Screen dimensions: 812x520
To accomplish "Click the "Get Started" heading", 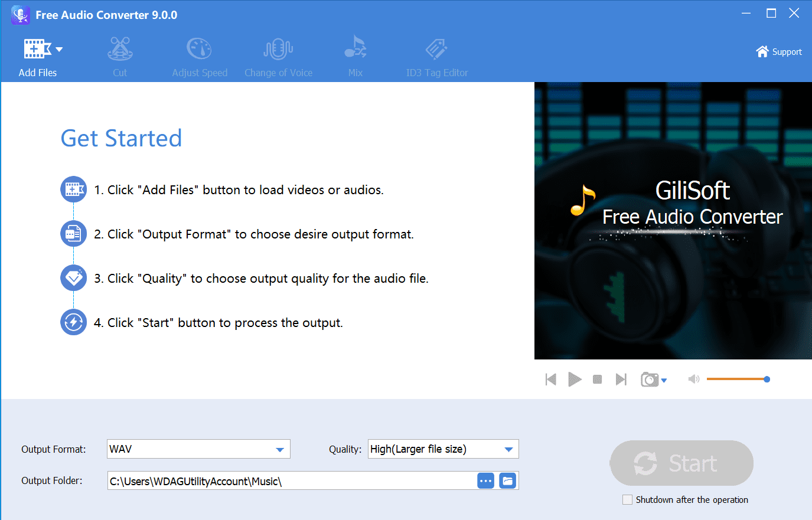I will pos(122,138).
